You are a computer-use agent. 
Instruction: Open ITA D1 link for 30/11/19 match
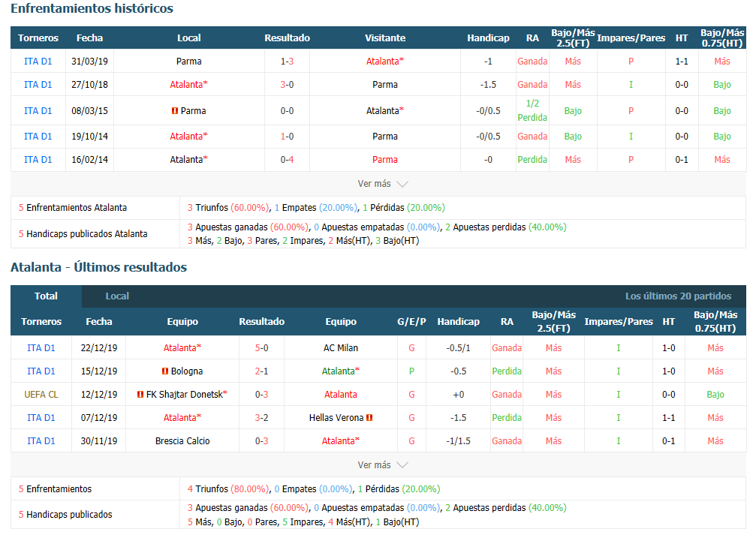pos(41,440)
